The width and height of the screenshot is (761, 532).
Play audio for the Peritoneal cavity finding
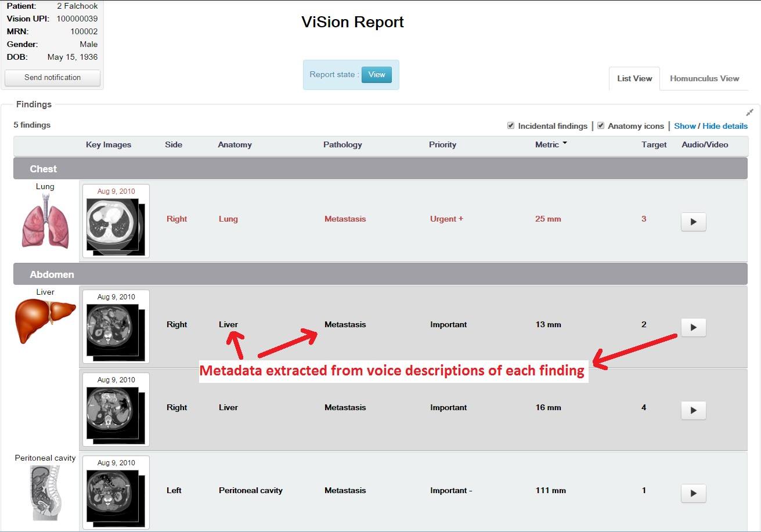tap(693, 493)
